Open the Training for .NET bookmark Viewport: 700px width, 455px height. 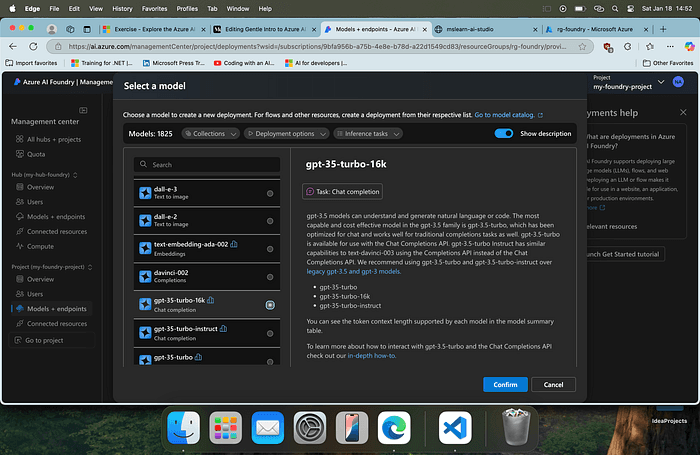point(102,63)
